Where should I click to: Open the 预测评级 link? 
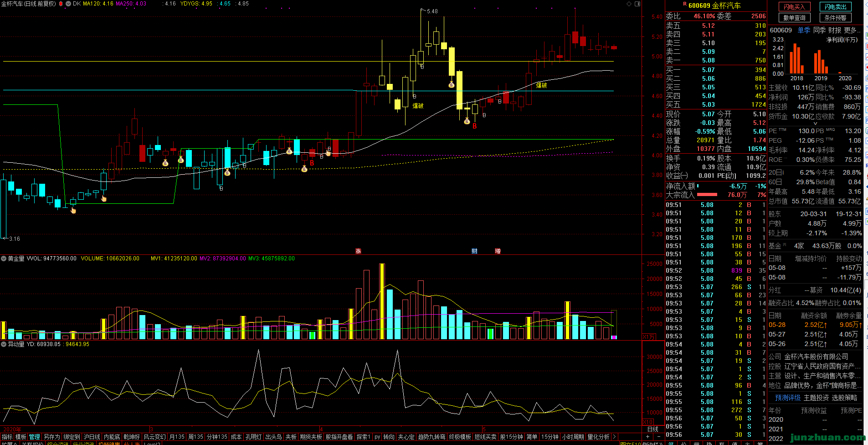[x=788, y=398]
